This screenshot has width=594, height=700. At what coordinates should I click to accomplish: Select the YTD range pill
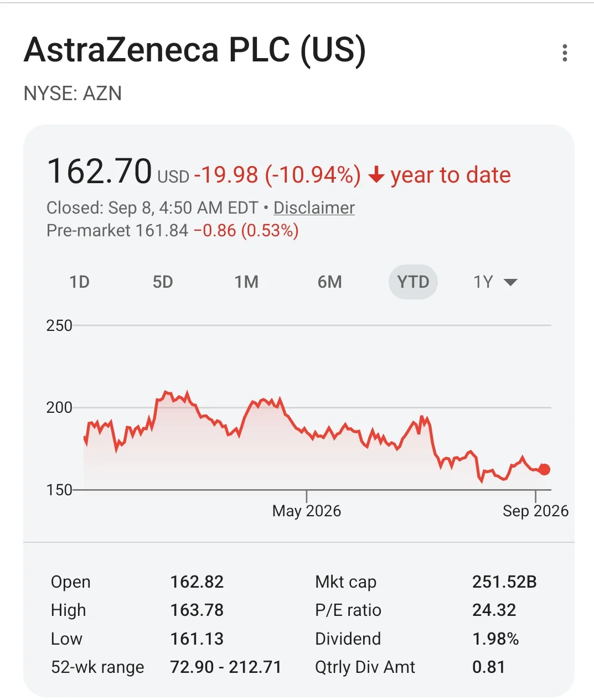click(x=413, y=282)
